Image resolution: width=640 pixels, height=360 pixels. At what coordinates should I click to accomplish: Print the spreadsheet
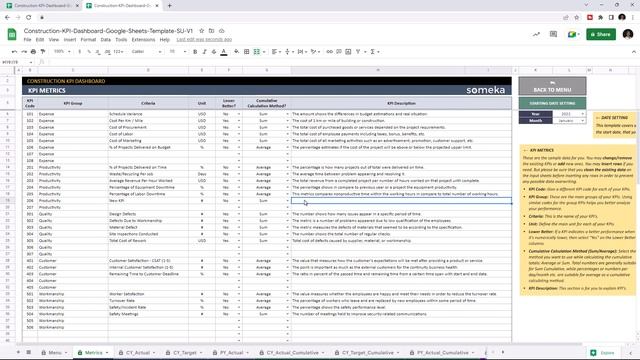point(33,52)
